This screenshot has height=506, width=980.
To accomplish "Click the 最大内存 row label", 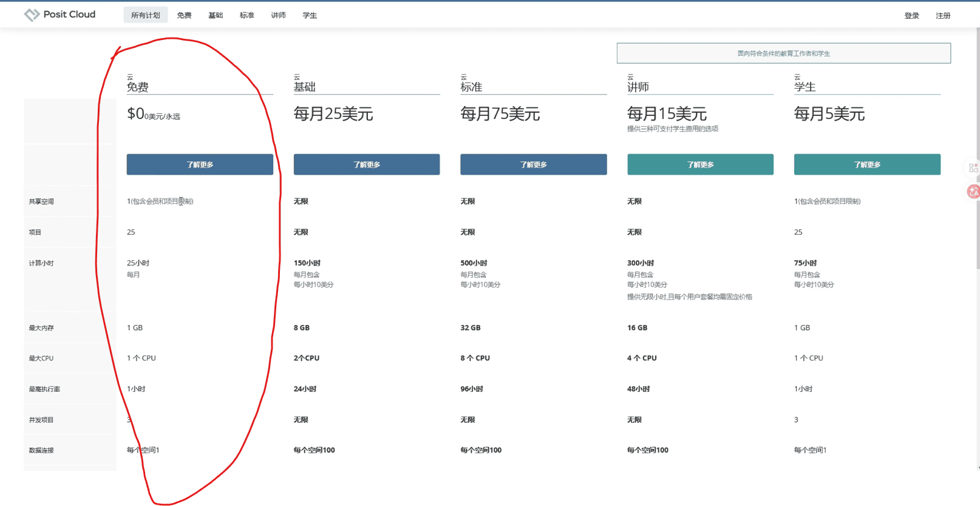I will (x=41, y=328).
